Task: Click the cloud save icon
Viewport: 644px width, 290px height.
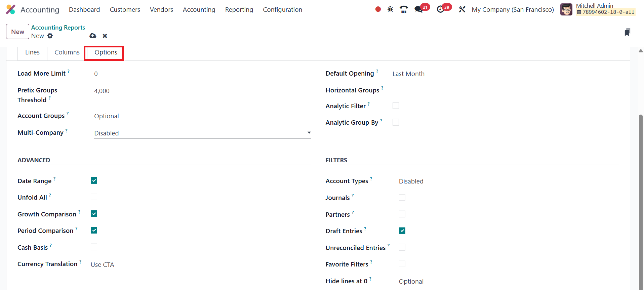Action: tap(93, 36)
